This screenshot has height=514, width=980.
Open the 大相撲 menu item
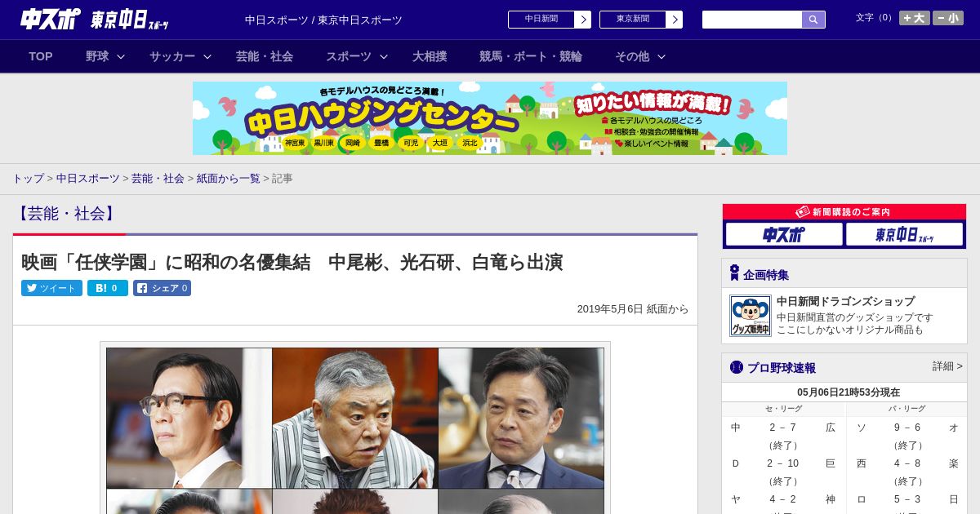(430, 56)
